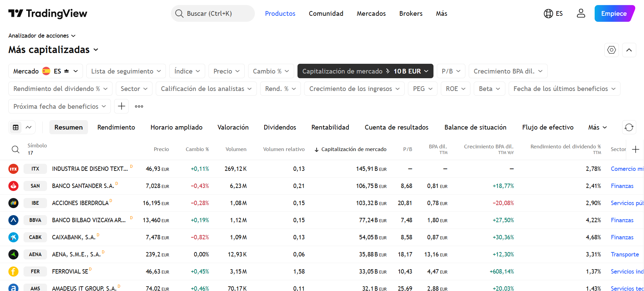Switch to the Rendimiento tab
The image size is (644, 291).
(116, 127)
